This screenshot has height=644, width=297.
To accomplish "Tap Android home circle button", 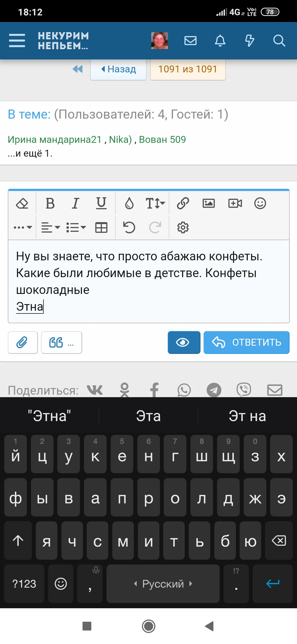I will (x=148, y=626).
